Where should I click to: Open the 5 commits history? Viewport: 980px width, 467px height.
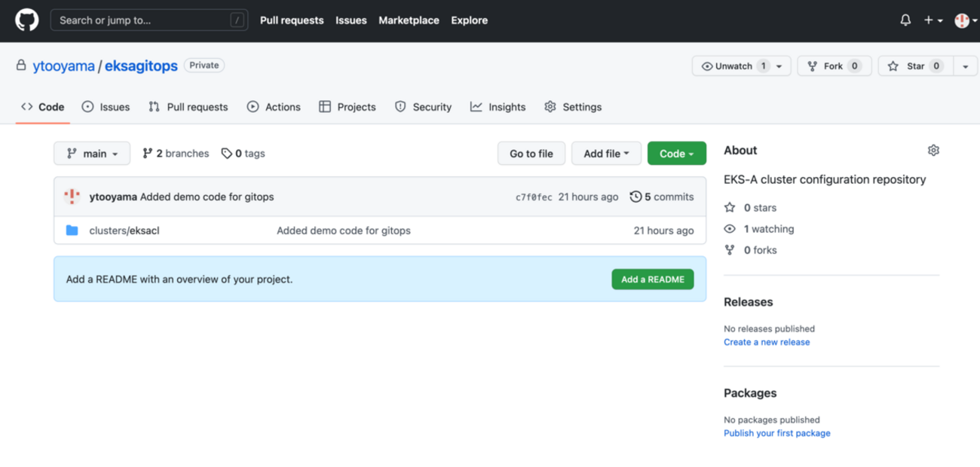click(662, 197)
